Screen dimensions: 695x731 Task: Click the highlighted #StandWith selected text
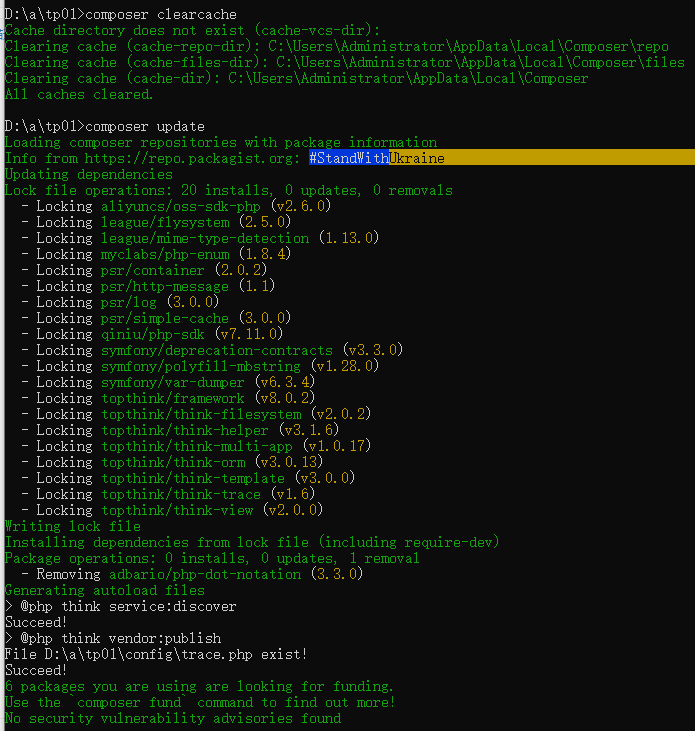pos(348,158)
